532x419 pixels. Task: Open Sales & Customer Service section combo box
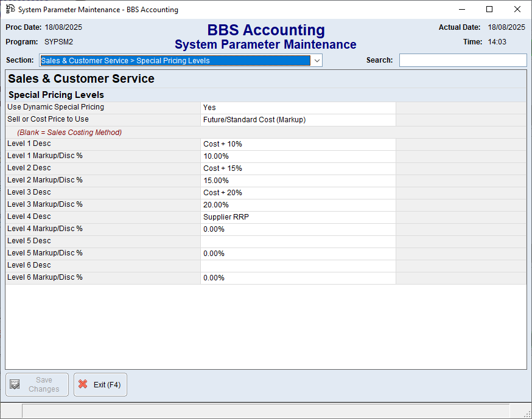tap(175, 61)
